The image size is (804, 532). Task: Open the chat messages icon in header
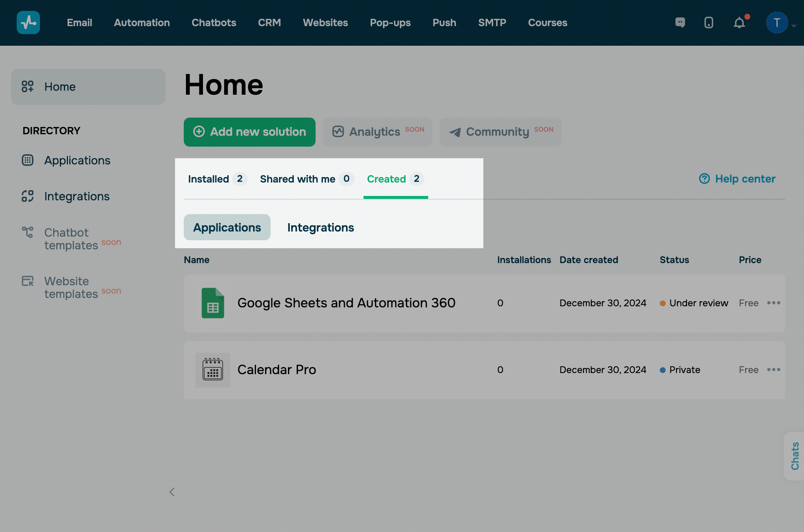(680, 22)
